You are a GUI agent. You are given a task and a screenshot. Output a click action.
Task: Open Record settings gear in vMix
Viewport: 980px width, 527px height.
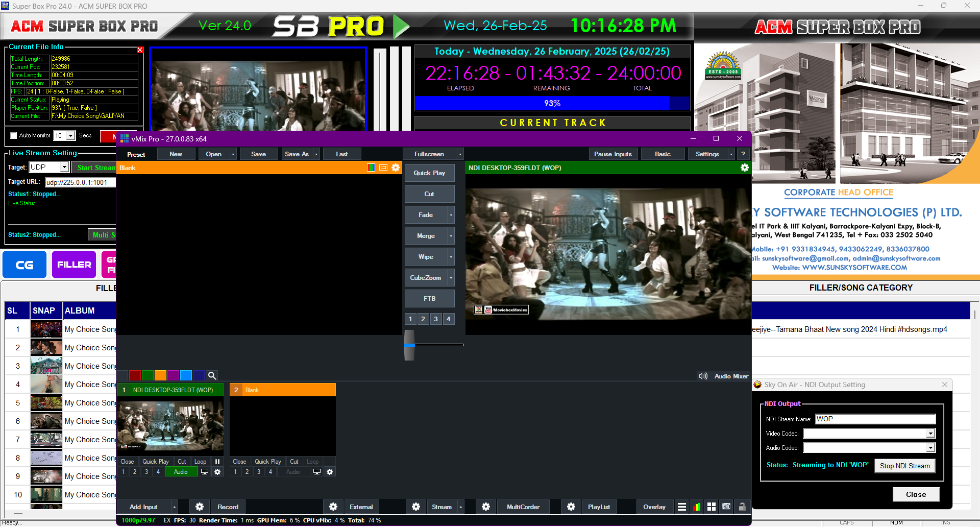200,507
